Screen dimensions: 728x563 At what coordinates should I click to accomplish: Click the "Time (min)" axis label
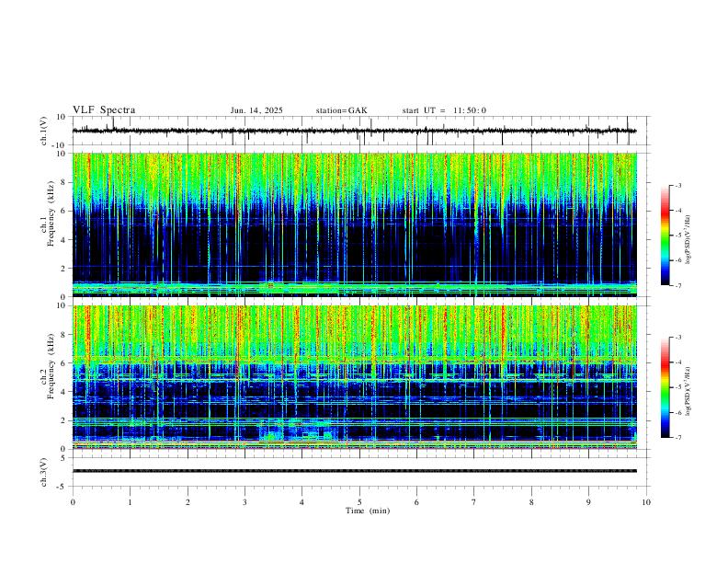click(x=368, y=511)
